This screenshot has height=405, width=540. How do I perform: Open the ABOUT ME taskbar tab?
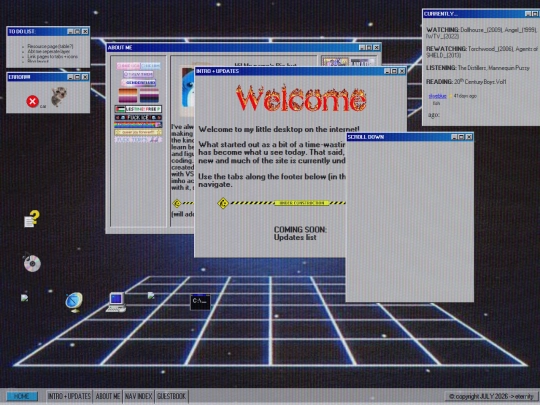point(108,396)
